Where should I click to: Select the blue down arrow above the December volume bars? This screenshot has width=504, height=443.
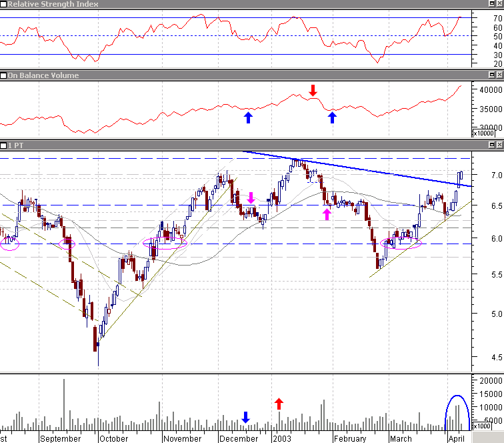(x=245, y=417)
